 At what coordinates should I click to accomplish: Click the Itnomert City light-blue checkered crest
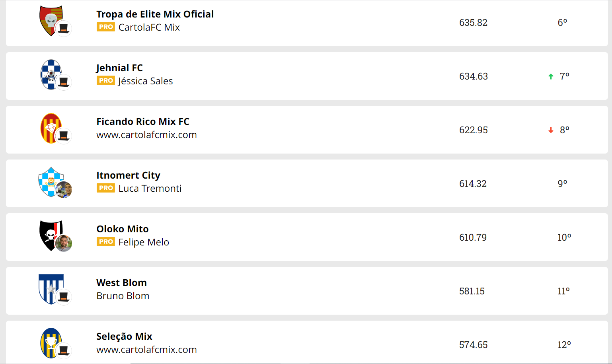click(51, 182)
